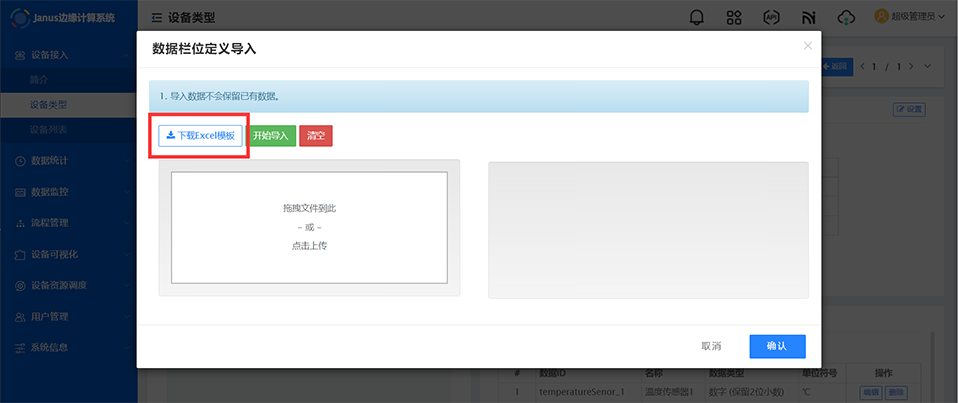Open the 超级管理员 user dropdown
This screenshot has height=403, width=958.
coord(915,17)
